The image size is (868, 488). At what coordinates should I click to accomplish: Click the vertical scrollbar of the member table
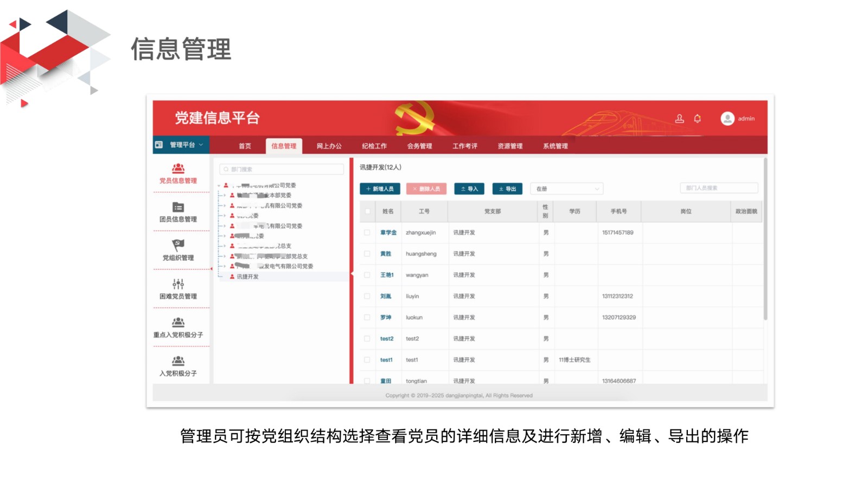coord(765,239)
